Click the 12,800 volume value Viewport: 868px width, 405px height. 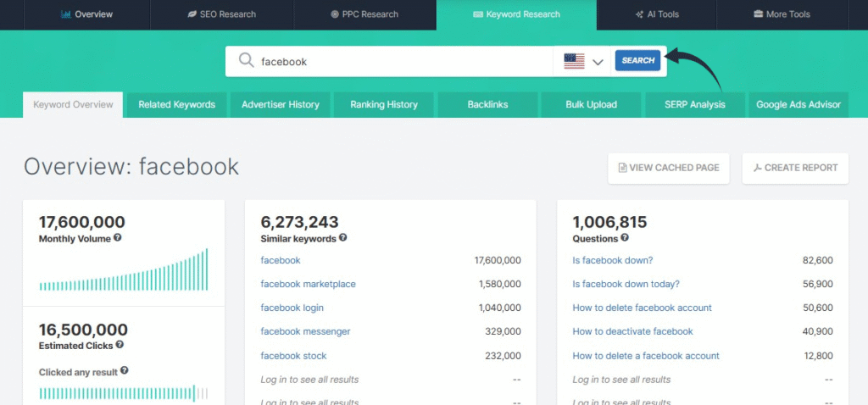coord(818,356)
